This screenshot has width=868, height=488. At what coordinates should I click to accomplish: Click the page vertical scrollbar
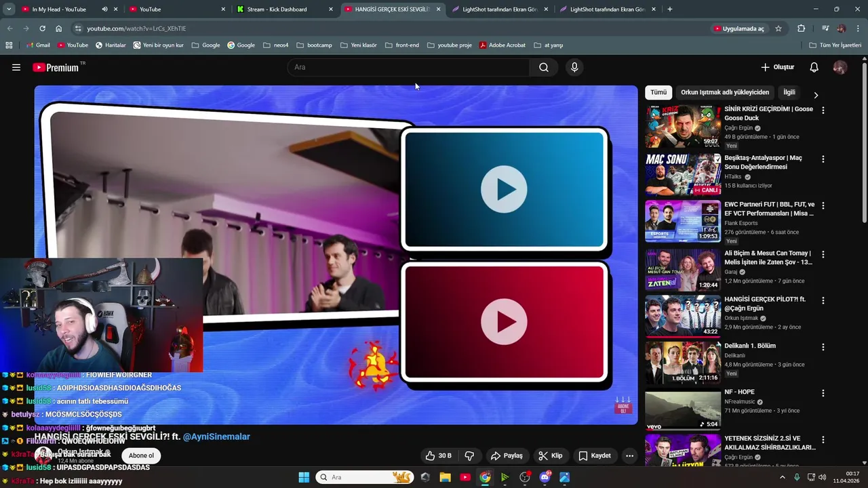864,142
